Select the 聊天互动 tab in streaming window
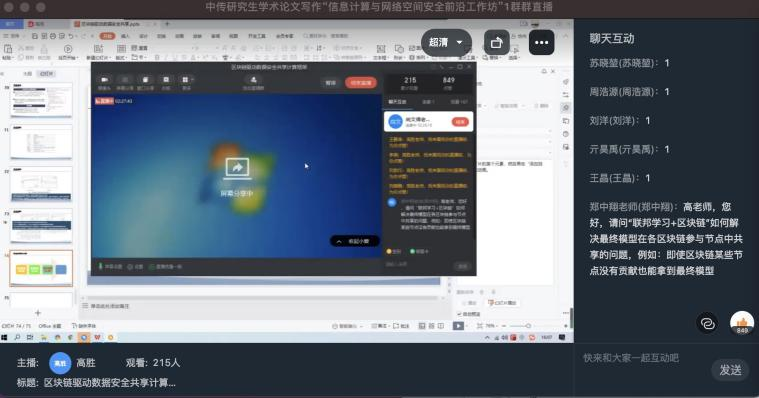Viewport: 759px width, 398px height. (397, 102)
